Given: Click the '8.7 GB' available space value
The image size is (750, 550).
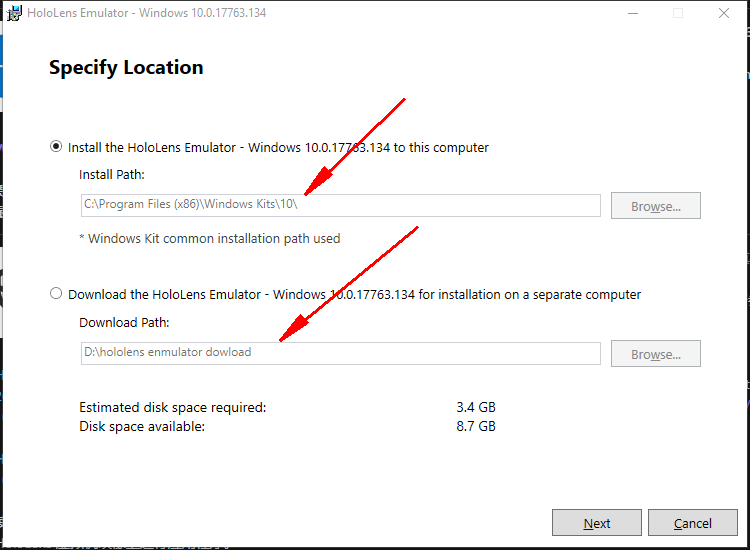Looking at the screenshot, I should (476, 426).
